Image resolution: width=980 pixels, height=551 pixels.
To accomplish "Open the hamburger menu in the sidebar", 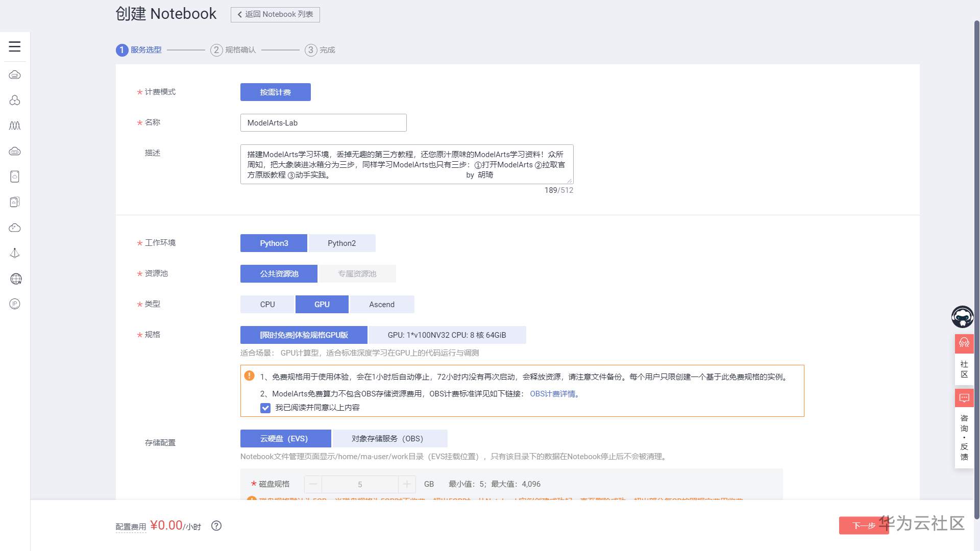I will click(x=15, y=46).
